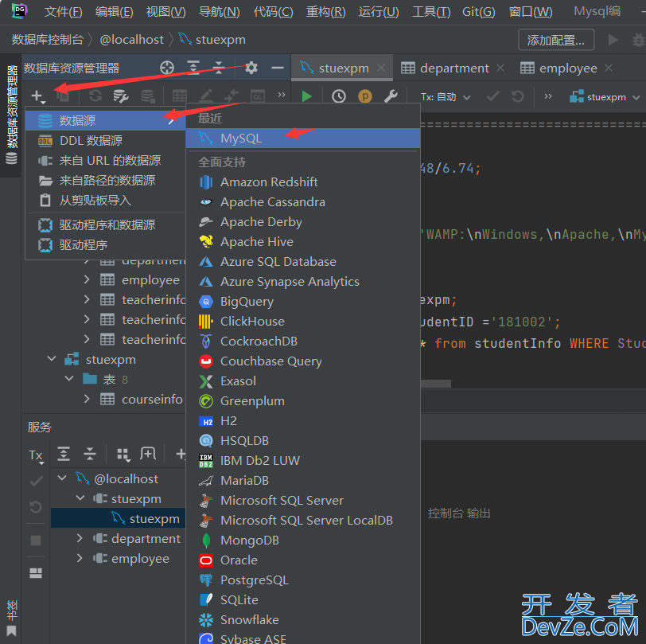This screenshot has height=644, width=646.
Task: Click @localhost breadcrumb in navigation bar
Action: coord(131,40)
